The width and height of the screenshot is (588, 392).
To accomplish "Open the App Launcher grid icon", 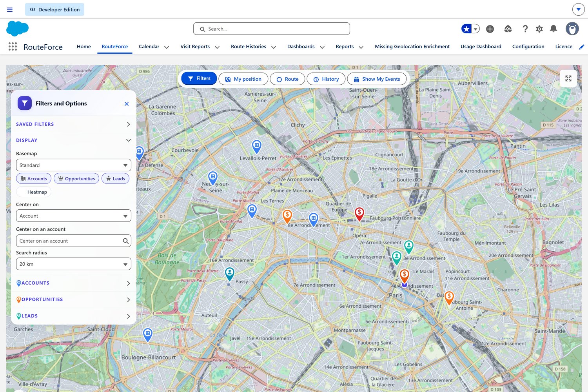I will 13,47.
